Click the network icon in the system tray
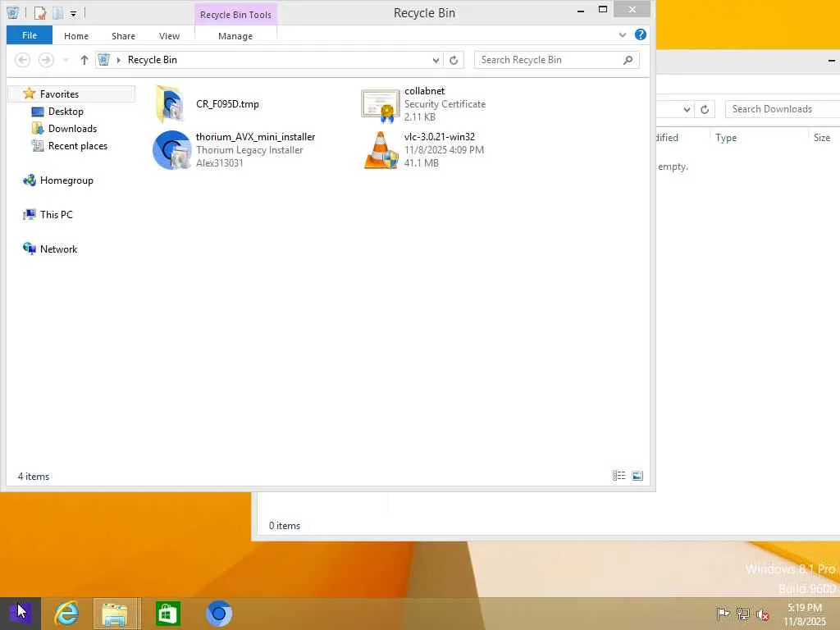This screenshot has width=840, height=630. click(742, 614)
